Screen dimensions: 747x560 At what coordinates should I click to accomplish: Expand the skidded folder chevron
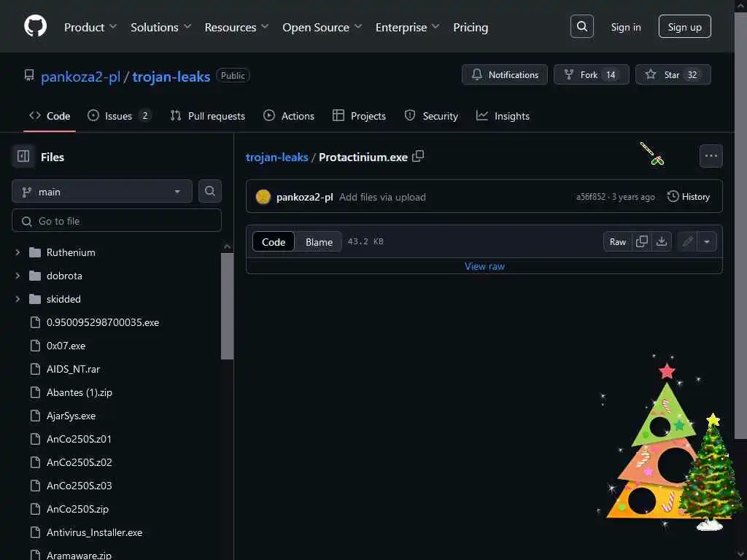click(18, 299)
